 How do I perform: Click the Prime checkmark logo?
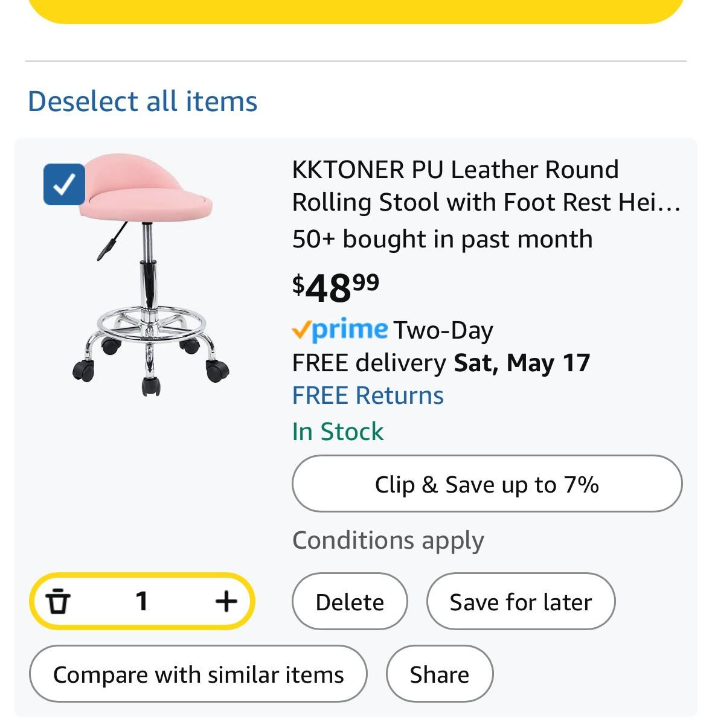(x=340, y=329)
